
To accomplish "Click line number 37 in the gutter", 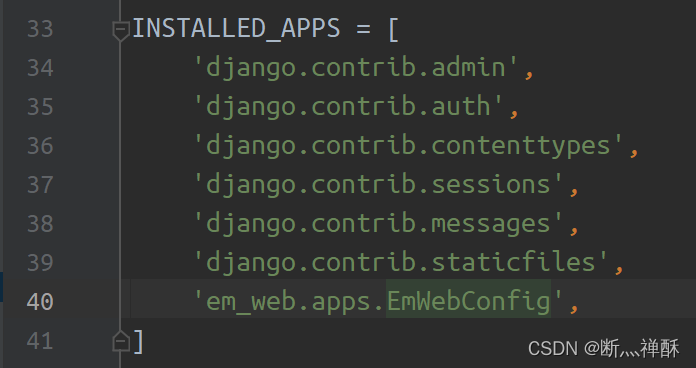I will pos(40,185).
